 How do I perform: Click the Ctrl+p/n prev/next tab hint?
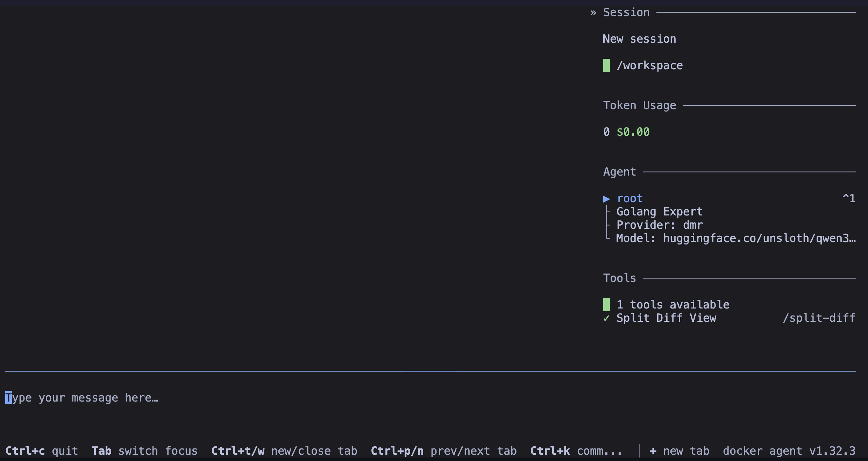tap(443, 451)
